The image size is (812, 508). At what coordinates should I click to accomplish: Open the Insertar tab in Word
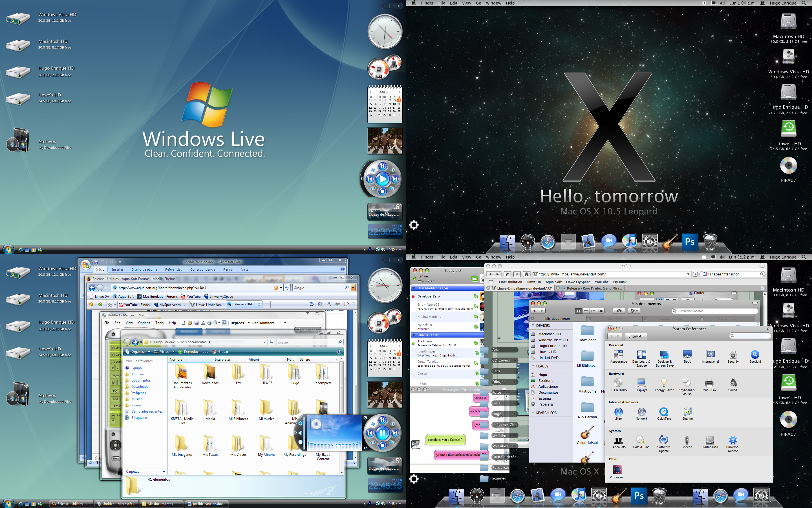pos(118,270)
